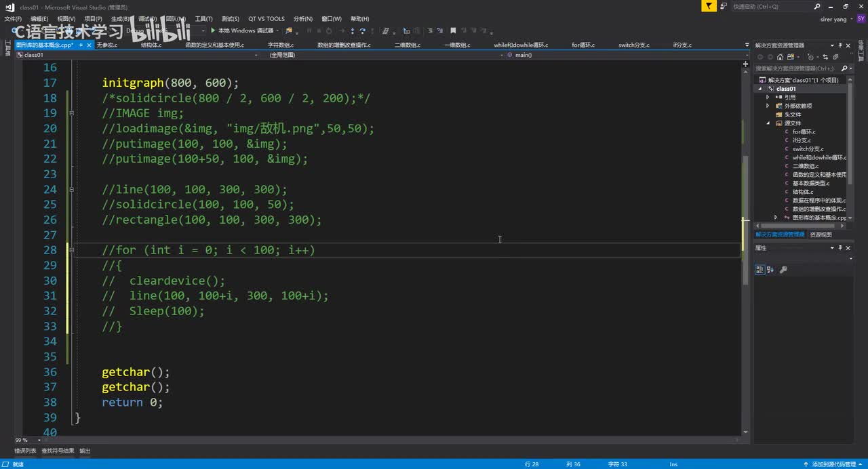This screenshot has width=868, height=469.
Task: Open the 工具(T) menu
Action: [203, 19]
